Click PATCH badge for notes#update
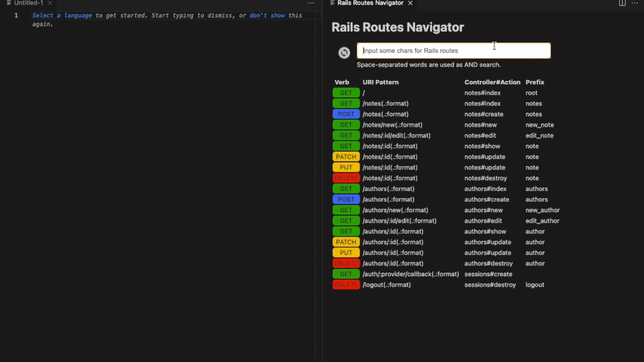 (x=346, y=157)
